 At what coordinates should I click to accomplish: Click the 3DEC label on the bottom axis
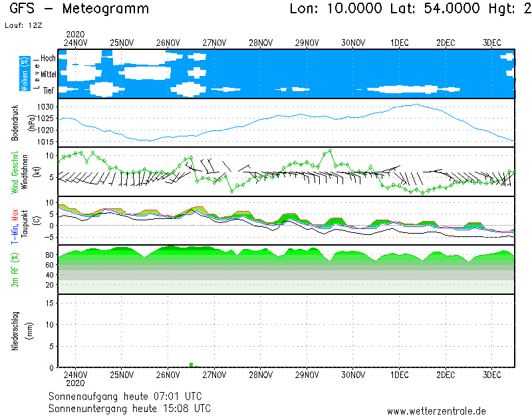[491, 374]
